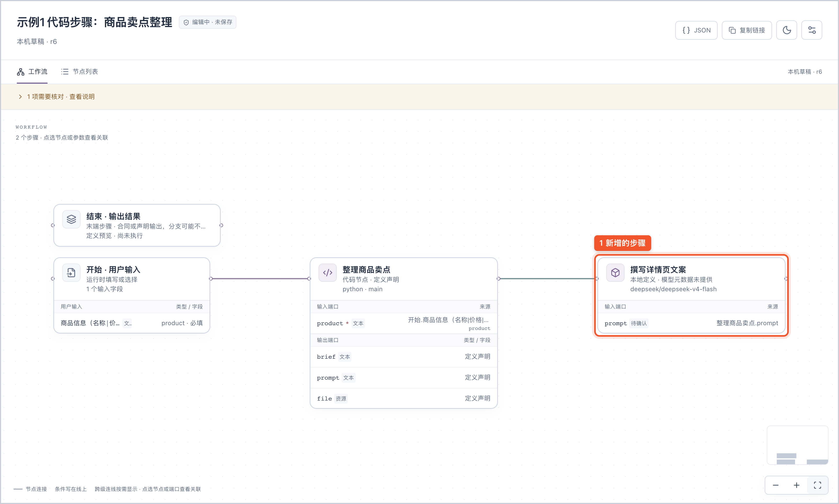Select the 撰写详情页文案 node title
The height and width of the screenshot is (504, 839).
(658, 270)
